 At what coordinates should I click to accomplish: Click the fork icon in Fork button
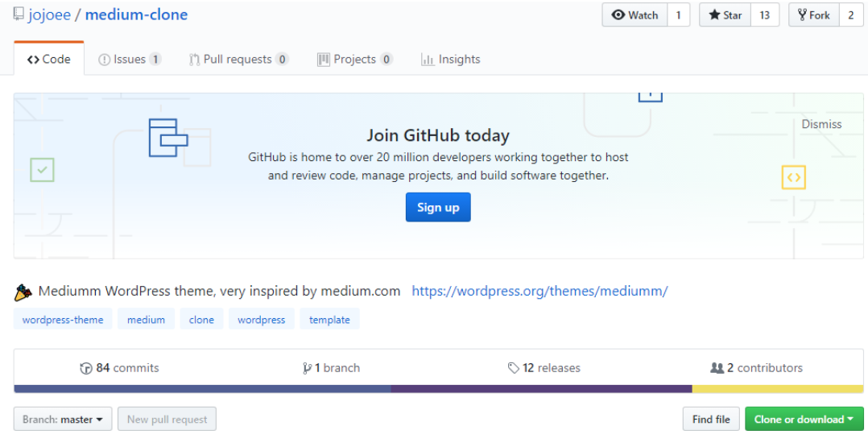[802, 15]
